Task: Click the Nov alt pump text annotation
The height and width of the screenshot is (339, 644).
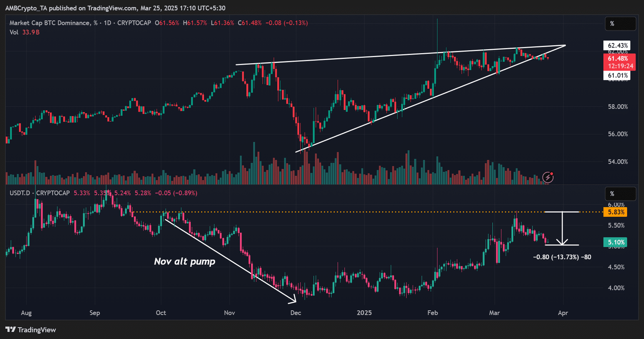Action: coord(185,262)
